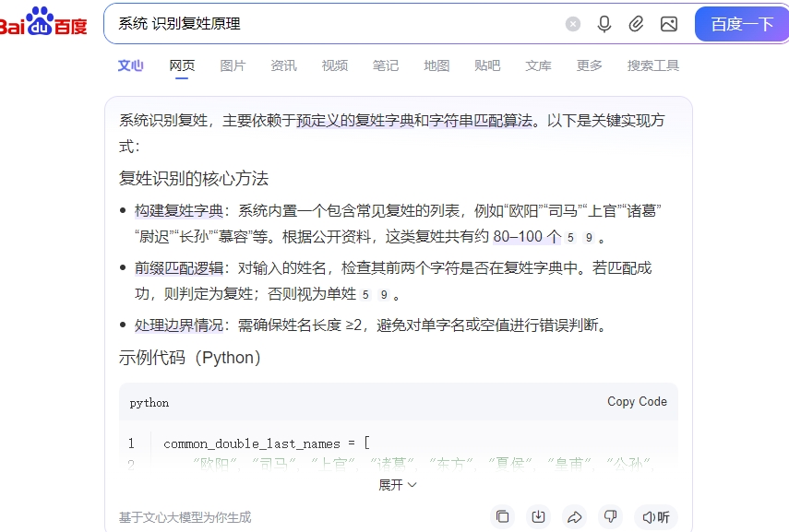789x532 pixels.
Task: Open the 更多 tab dropdown
Action: pyautogui.click(x=590, y=65)
